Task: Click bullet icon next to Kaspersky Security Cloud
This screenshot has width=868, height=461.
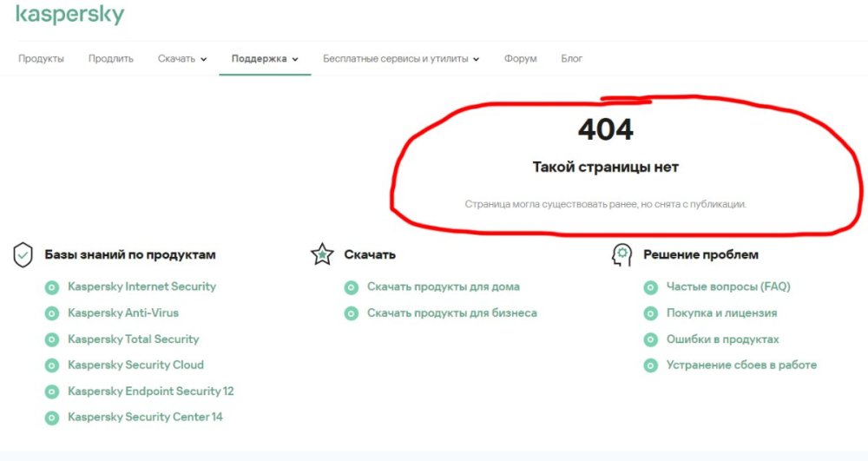Action: coord(52,366)
